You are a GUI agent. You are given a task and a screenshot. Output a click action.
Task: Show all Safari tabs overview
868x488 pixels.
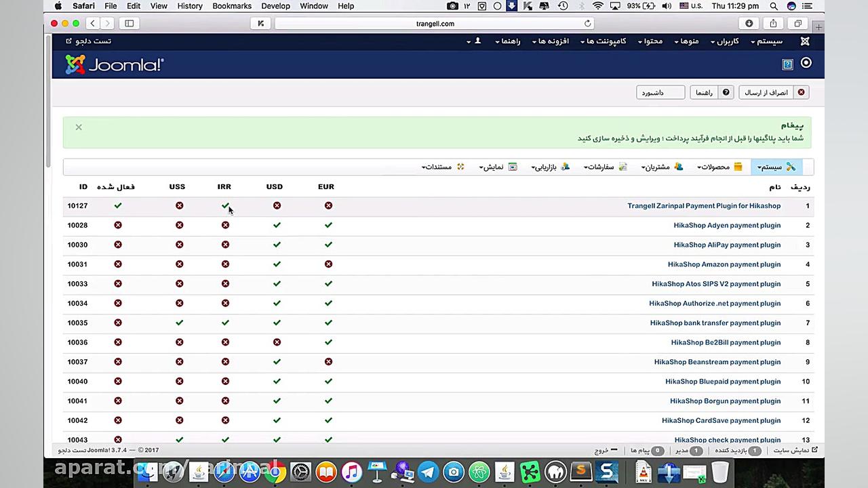797,23
